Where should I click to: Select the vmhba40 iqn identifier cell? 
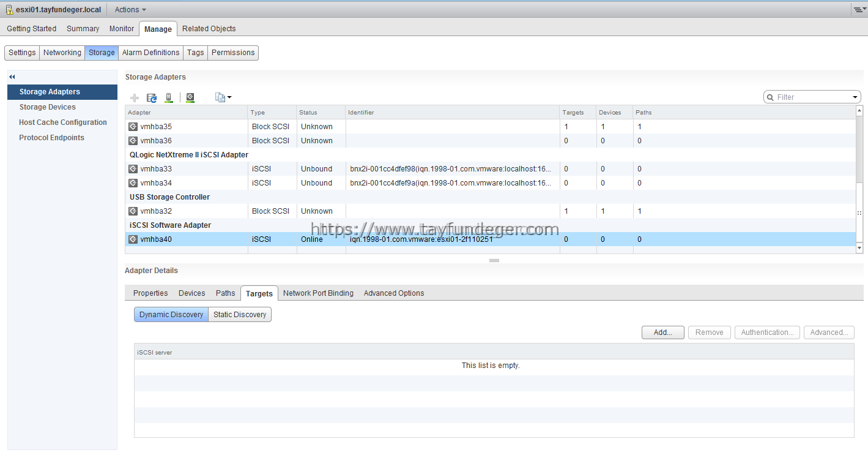(453, 239)
